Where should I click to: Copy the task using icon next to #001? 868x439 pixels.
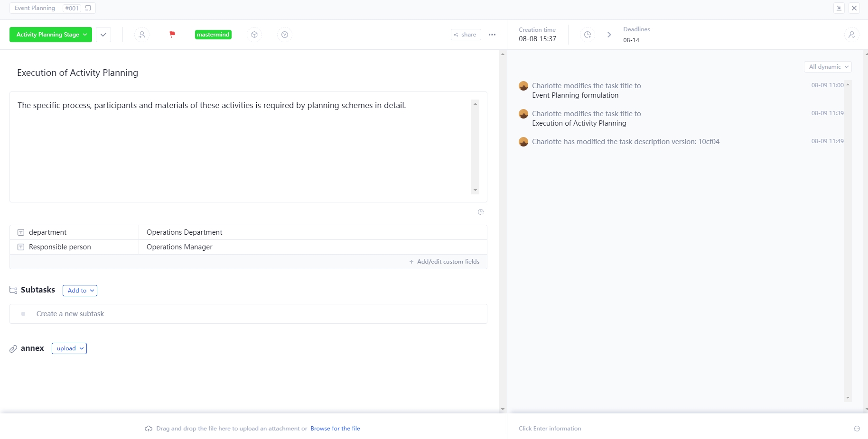click(88, 8)
